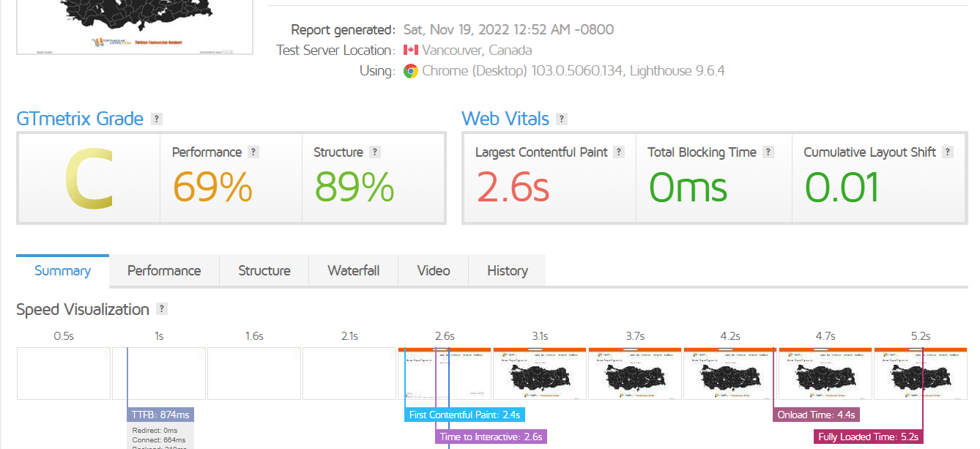Screen dimensions: 980x449
Task: Click the Structure score help icon
Action: pyautogui.click(x=375, y=152)
